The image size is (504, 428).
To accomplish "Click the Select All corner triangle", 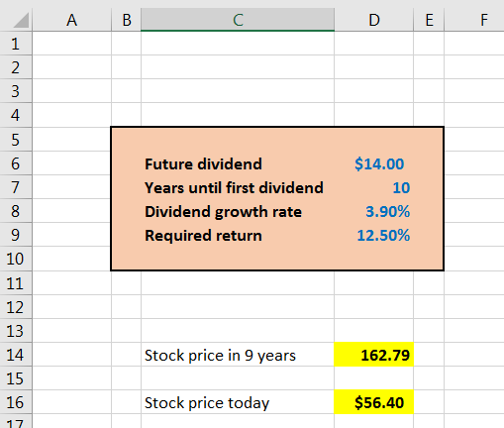I will (x=21, y=21).
